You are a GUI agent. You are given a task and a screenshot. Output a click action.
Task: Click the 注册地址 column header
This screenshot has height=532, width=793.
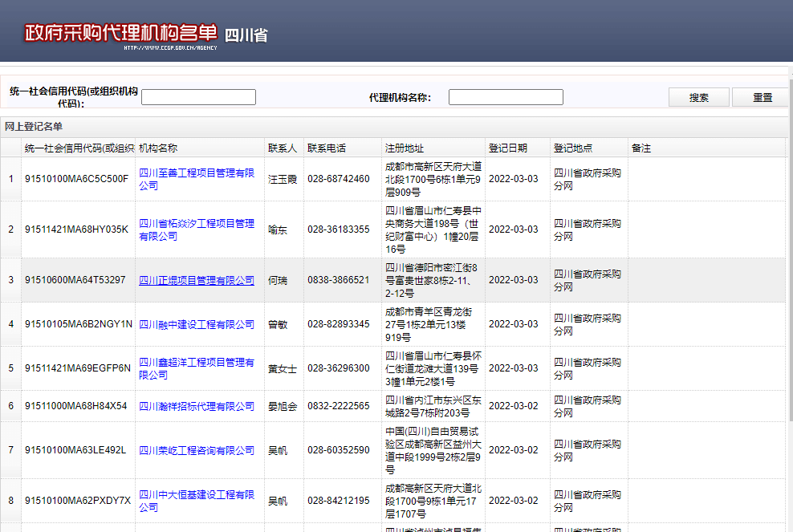(x=405, y=148)
